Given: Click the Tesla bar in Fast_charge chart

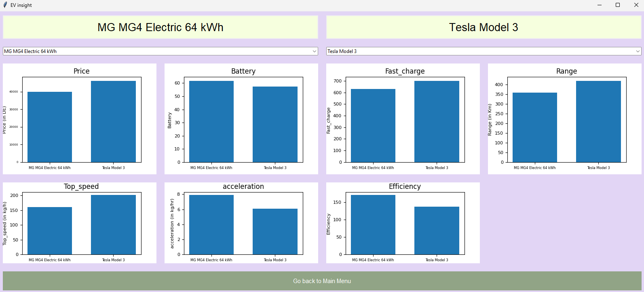Looking at the screenshot, I should click(437, 121).
